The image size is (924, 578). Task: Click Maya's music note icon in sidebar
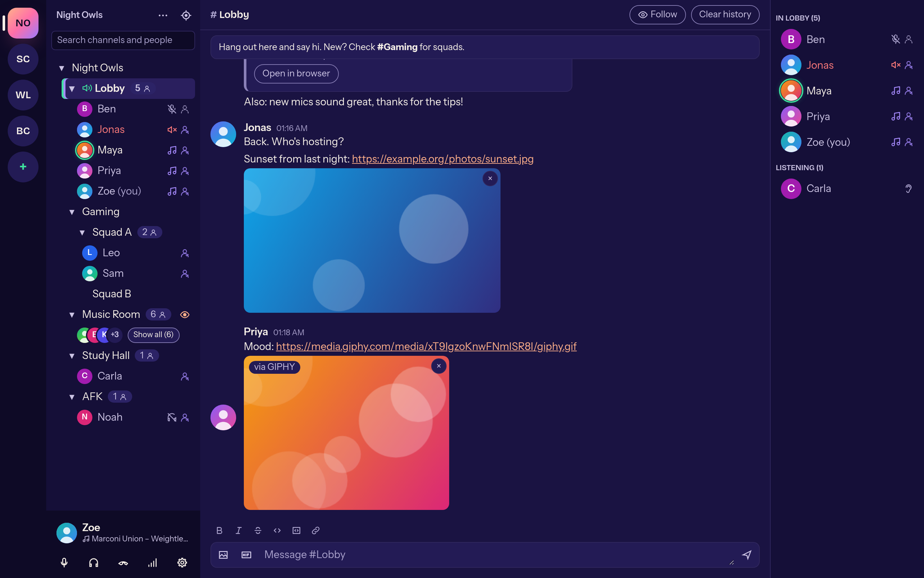pos(172,150)
